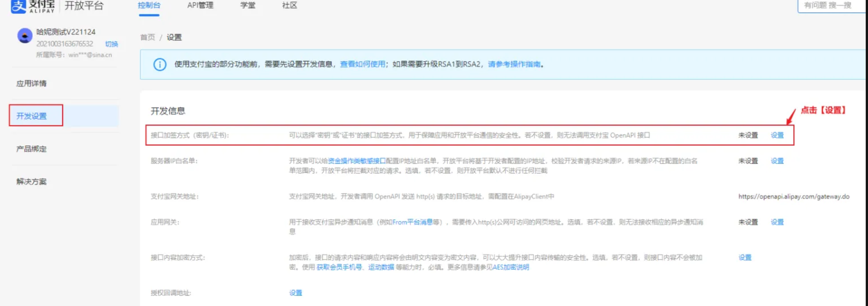This screenshot has height=306, width=868.
Task: Select 开发设置 in the sidebar
Action: coord(31,116)
